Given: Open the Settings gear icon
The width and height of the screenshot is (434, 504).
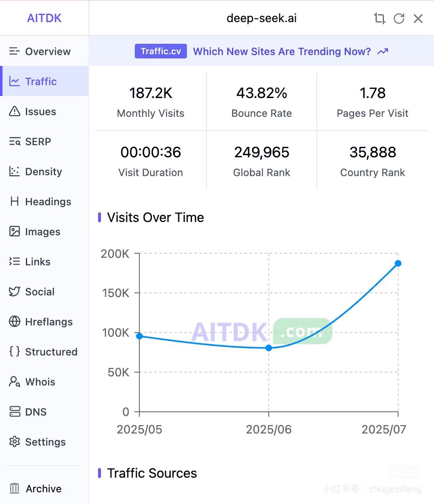Looking at the screenshot, I should pyautogui.click(x=15, y=442).
